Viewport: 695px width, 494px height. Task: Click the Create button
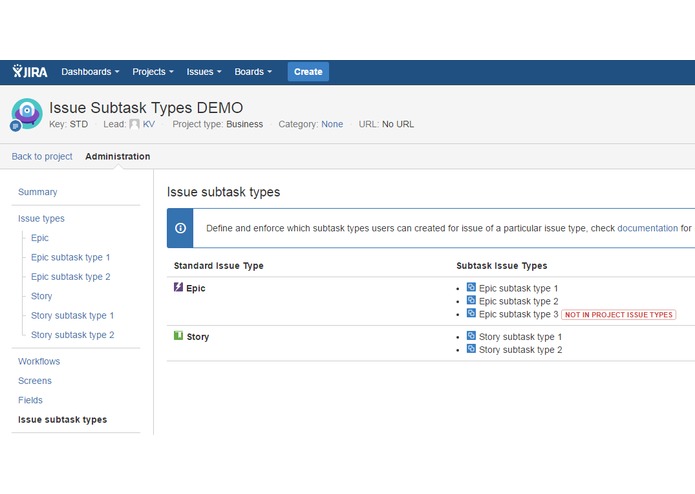pos(308,72)
